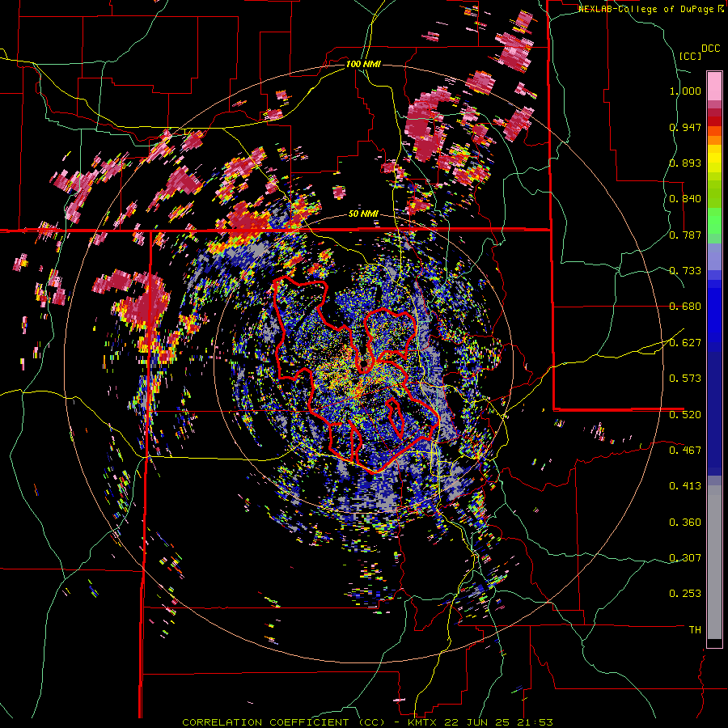Select the 0.413 scale value
Screen dimensions: 728x728
[685, 486]
